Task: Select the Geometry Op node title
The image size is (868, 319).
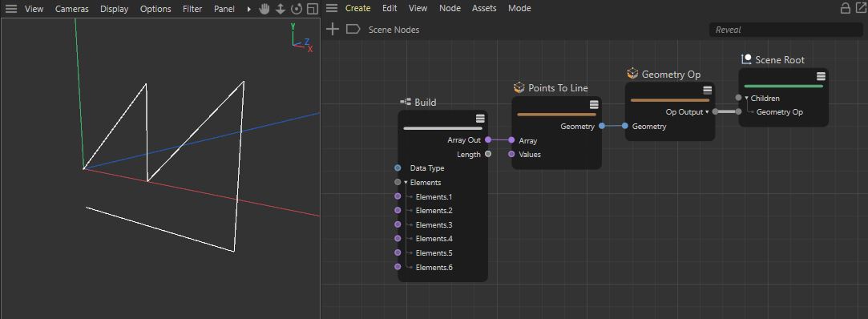Action: pyautogui.click(x=671, y=75)
